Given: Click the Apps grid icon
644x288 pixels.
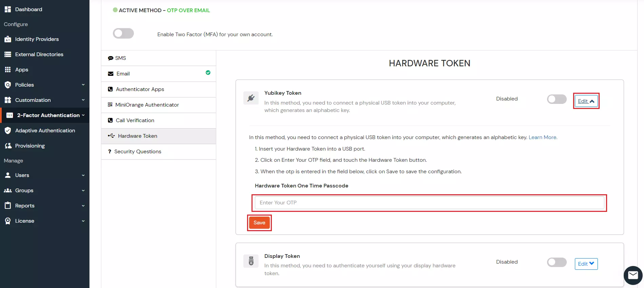Looking at the screenshot, I should pos(8,70).
